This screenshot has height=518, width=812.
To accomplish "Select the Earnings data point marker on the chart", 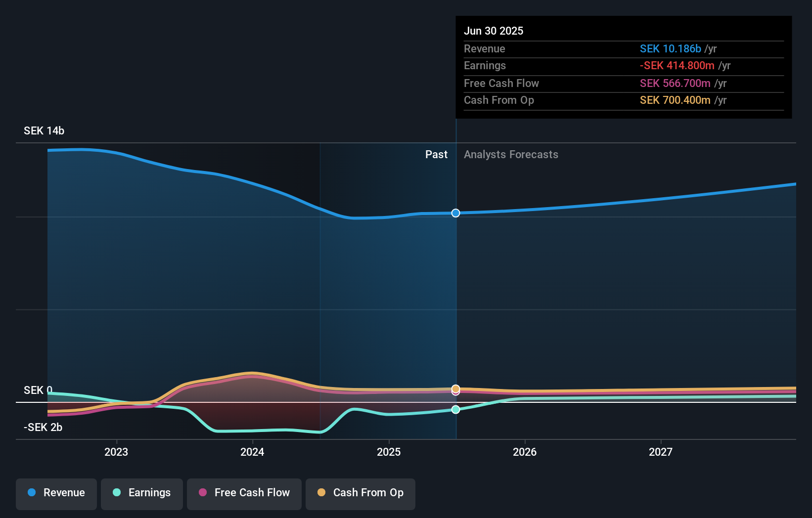I will pos(455,409).
